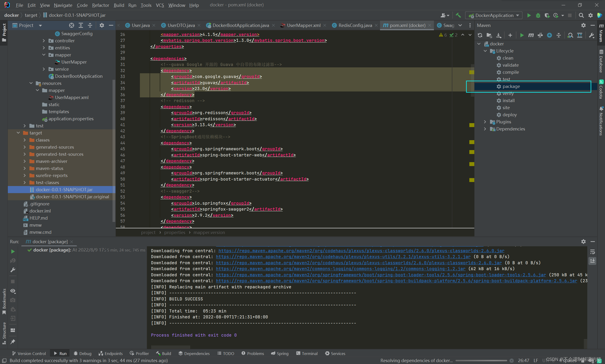Image resolution: width=605 pixels, height=364 pixels.
Task: Click the 26:47 cursor position in status bar
Action: click(523, 360)
